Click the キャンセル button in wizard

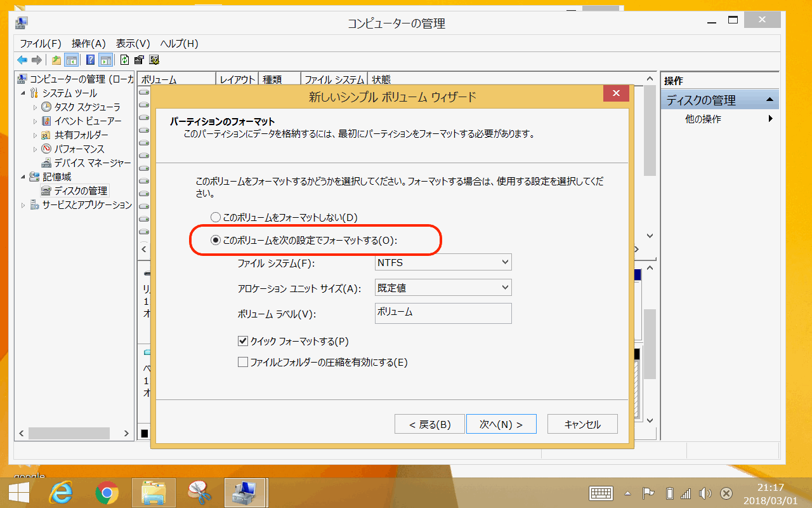point(582,424)
